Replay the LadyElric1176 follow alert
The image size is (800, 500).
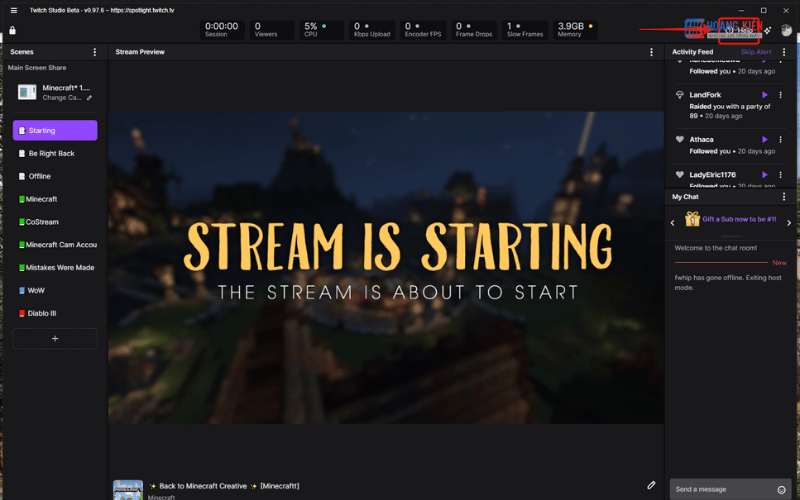click(x=764, y=174)
